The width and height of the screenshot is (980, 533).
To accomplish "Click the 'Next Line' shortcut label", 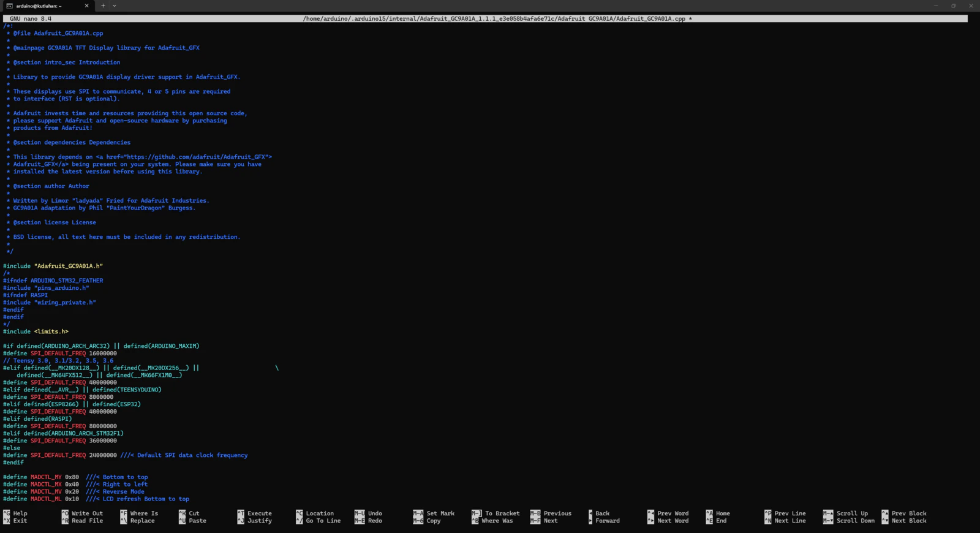I will 790,521.
